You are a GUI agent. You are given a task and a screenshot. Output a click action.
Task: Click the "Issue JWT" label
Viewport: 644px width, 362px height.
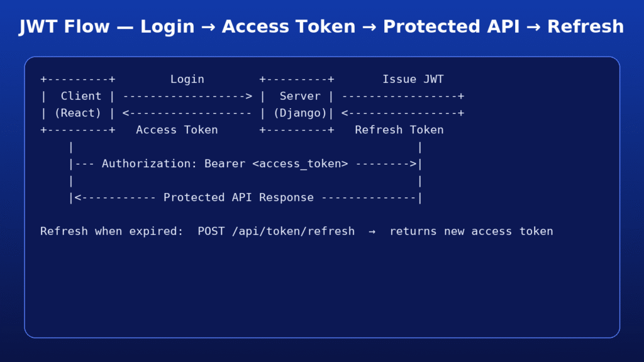413,79
